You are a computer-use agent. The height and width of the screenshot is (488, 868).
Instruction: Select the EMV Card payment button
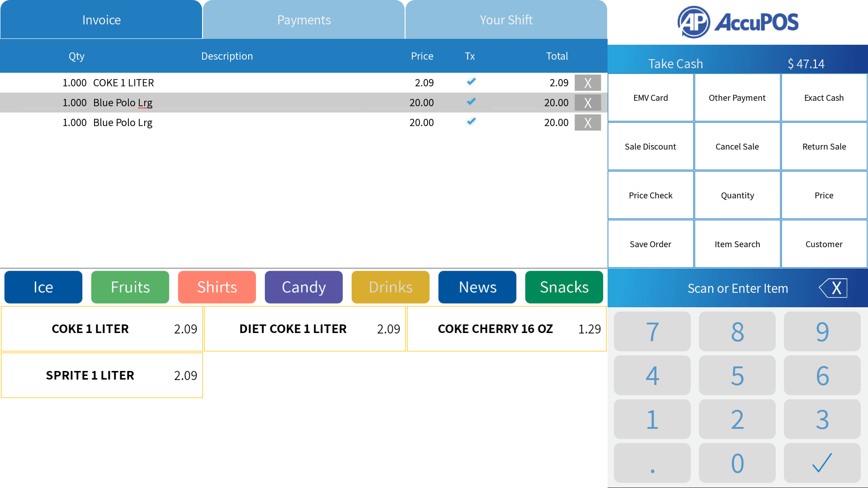tap(651, 98)
